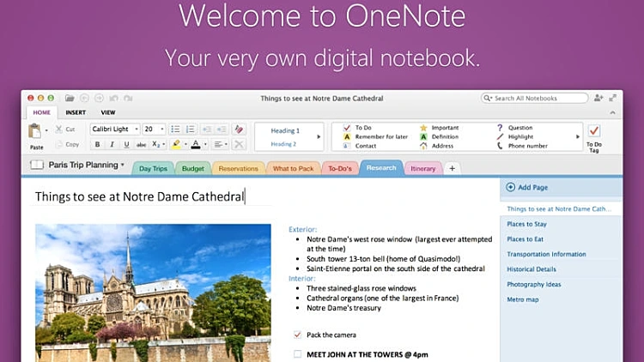
Task: Apply the black font color
Action: tap(196, 144)
